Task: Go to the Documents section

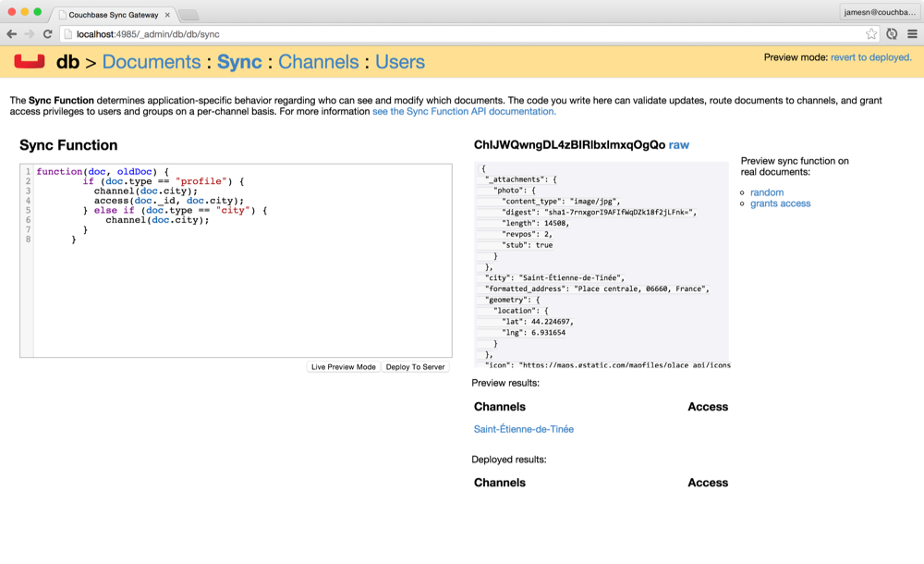Action: (x=152, y=62)
